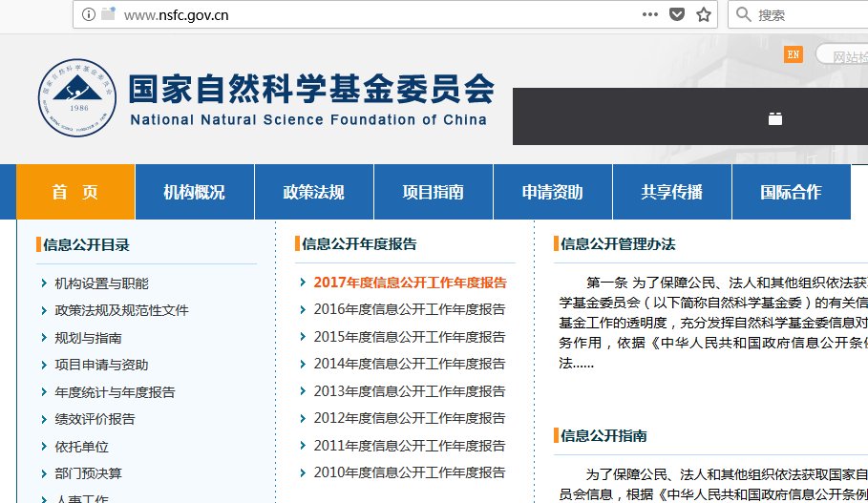Image resolution: width=868 pixels, height=503 pixels.
Task: Open the 共享传播 navigation tab
Action: (672, 192)
